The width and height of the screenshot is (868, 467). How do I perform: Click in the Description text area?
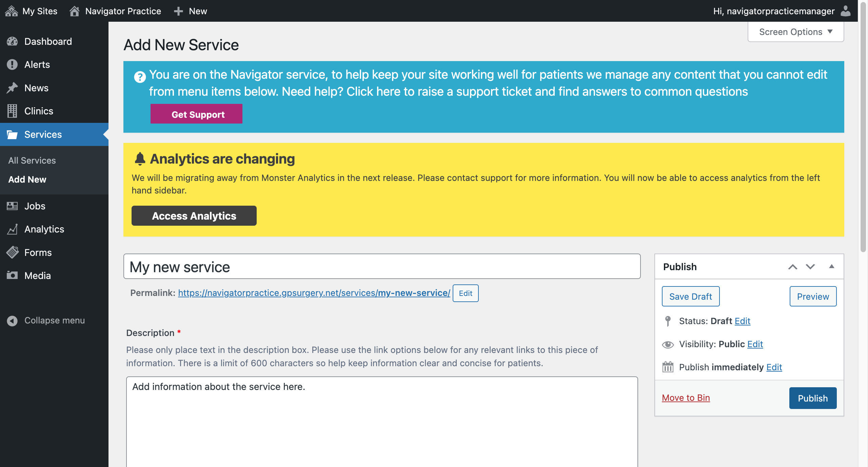click(382, 422)
